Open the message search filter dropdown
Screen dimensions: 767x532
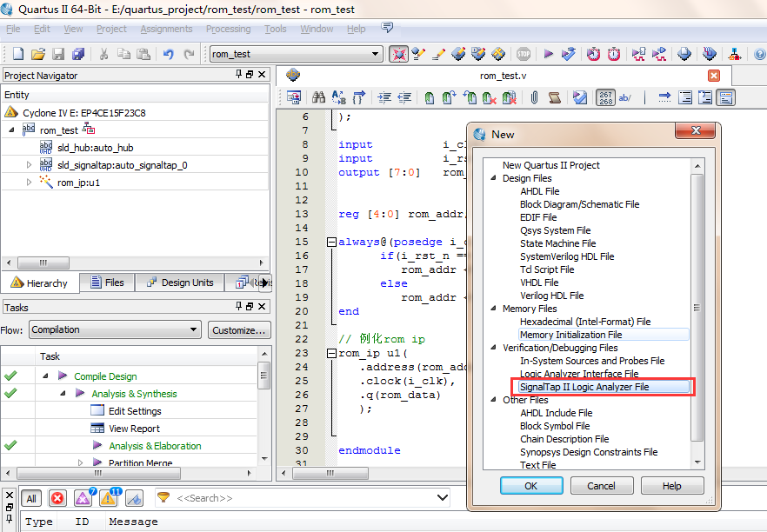(x=442, y=498)
